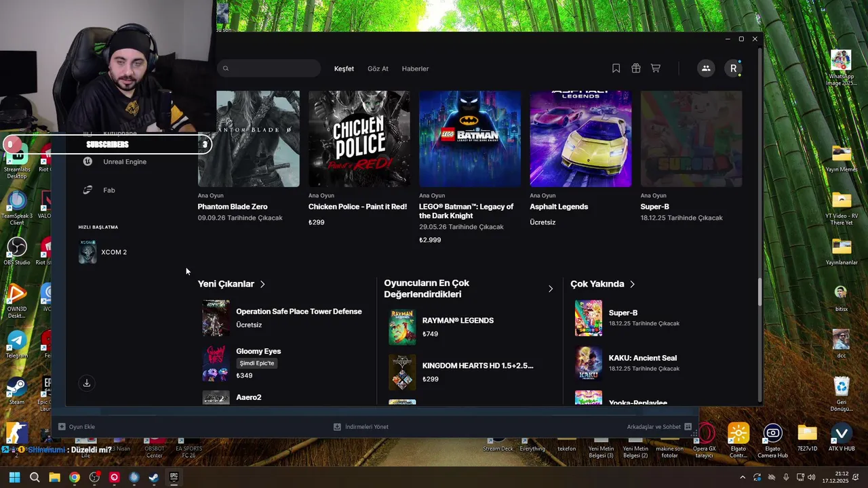Screen dimensions: 868x488
Task: Click the Oyun Ekle plus icon
Action: [x=62, y=427]
